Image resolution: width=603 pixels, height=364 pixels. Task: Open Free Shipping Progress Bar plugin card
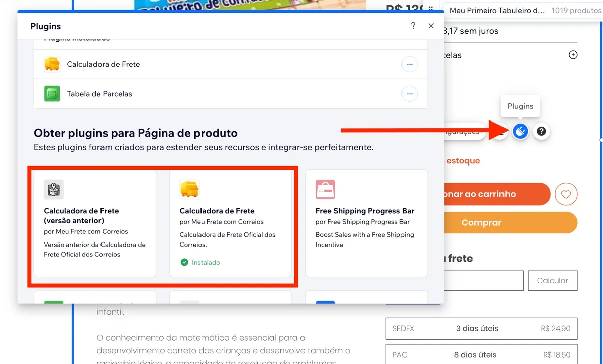pyautogui.click(x=367, y=223)
